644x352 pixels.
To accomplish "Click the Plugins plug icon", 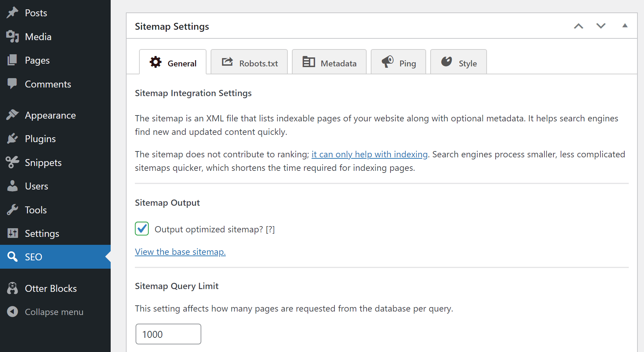I will pos(12,139).
